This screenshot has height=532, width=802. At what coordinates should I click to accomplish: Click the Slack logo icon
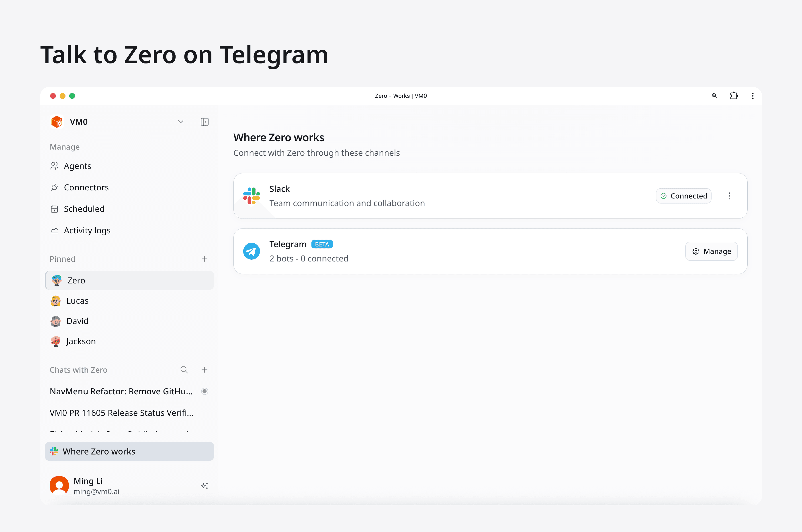click(252, 196)
